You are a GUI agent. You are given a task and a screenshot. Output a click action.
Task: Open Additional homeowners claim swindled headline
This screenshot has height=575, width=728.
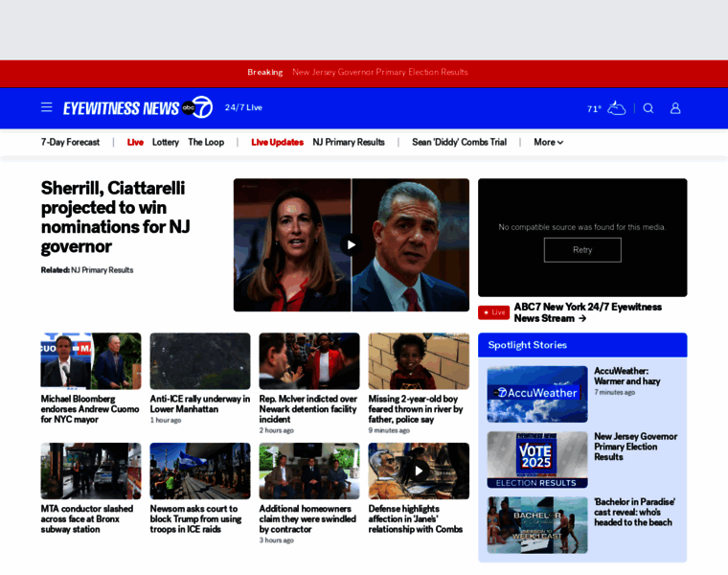click(x=307, y=519)
